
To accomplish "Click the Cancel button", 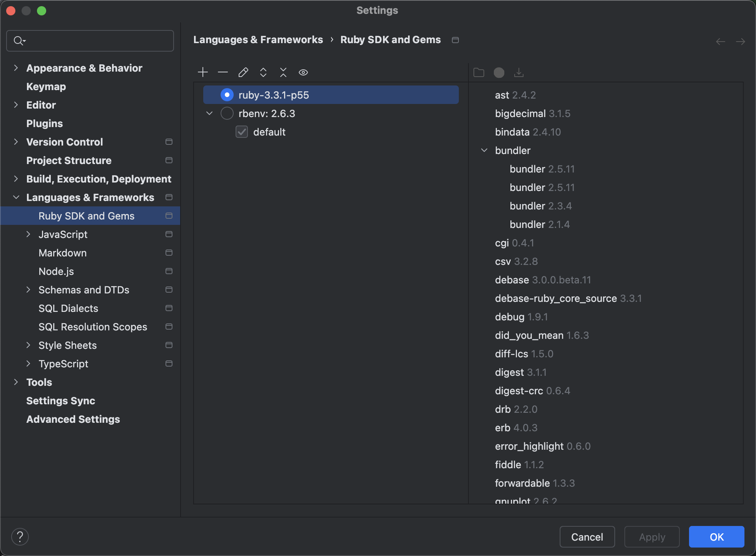I will [587, 537].
